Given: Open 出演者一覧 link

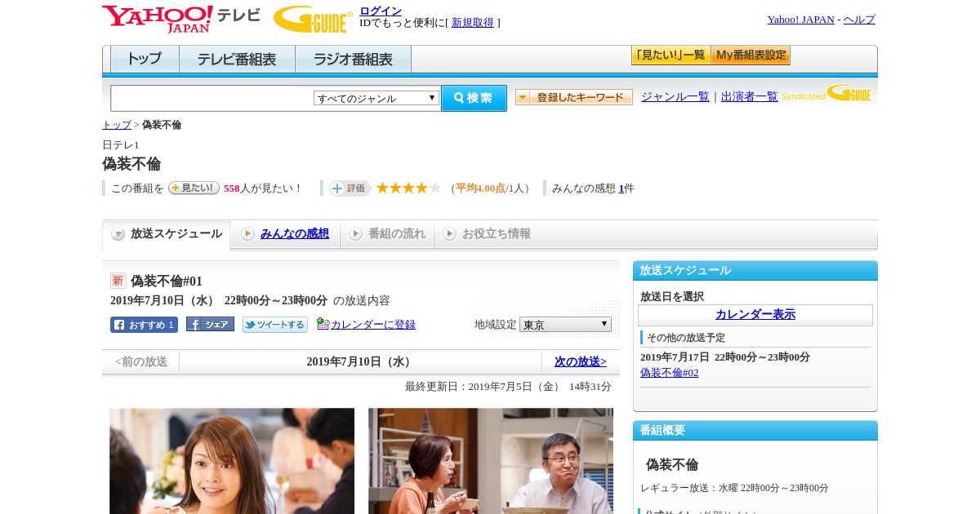Looking at the screenshot, I should click(x=749, y=97).
